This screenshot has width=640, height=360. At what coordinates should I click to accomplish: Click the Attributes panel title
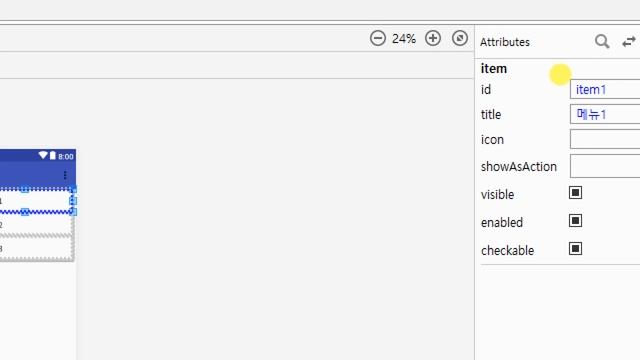(504, 42)
